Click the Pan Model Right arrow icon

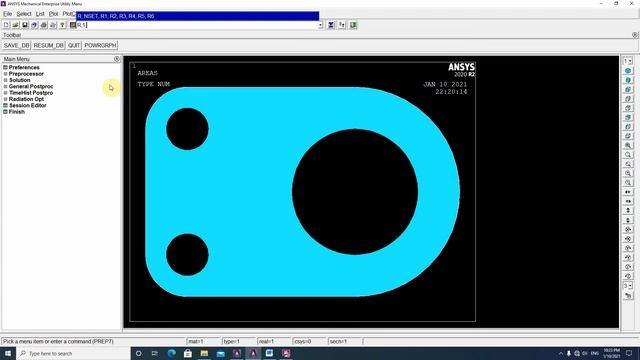(628, 202)
